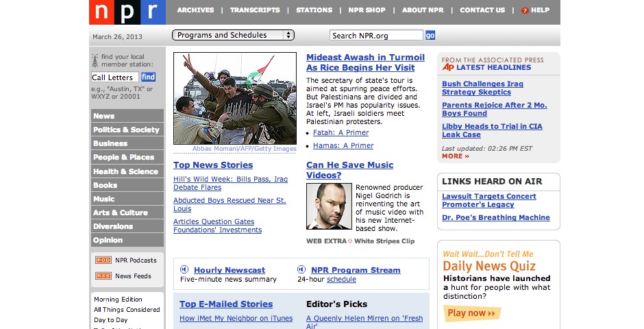Open NPR Shop in the top navigation
644x329 pixels.
pos(367,10)
